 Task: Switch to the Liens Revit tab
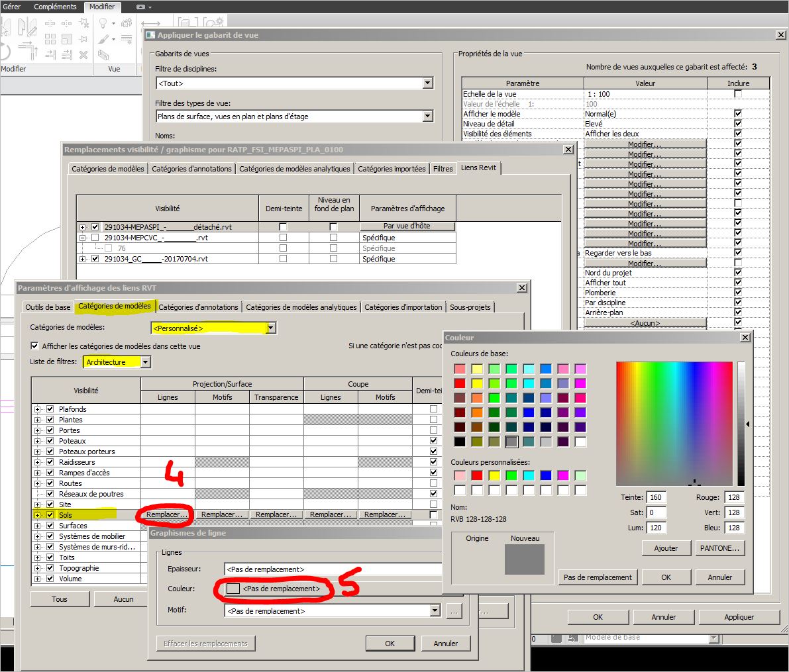(478, 168)
